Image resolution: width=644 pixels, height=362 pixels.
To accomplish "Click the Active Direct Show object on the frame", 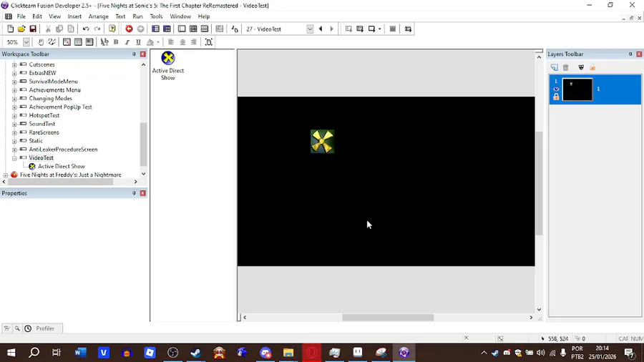I will [x=323, y=141].
